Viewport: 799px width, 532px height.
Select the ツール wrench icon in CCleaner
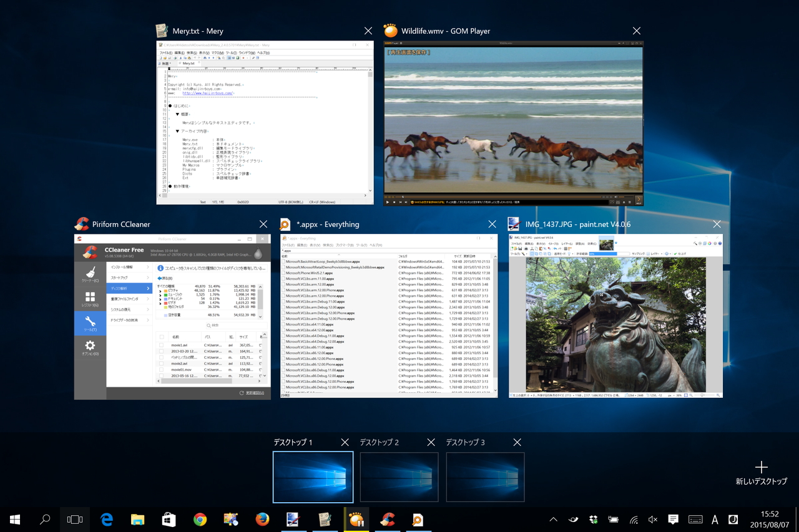(90, 321)
